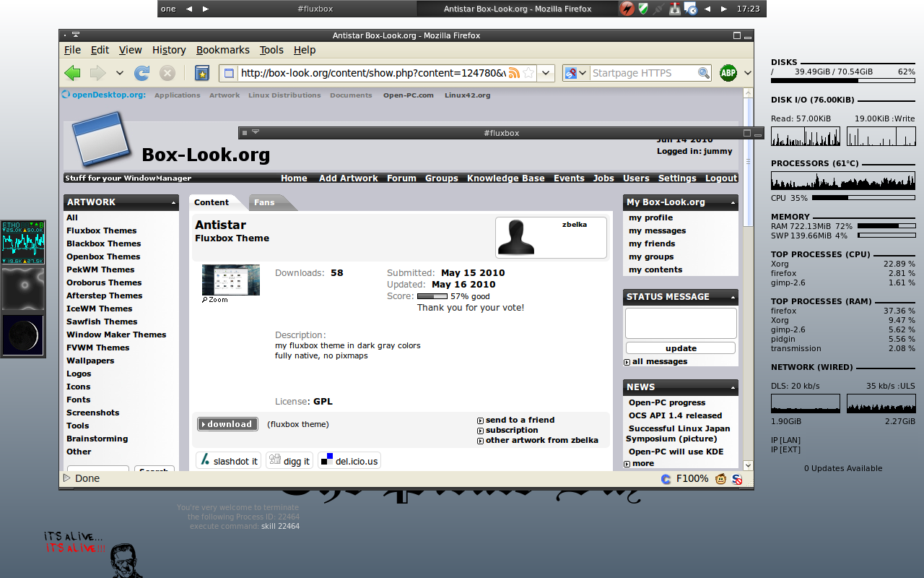Viewport: 924px width, 578px height.
Task: Select the Content tab
Action: pyautogui.click(x=212, y=202)
